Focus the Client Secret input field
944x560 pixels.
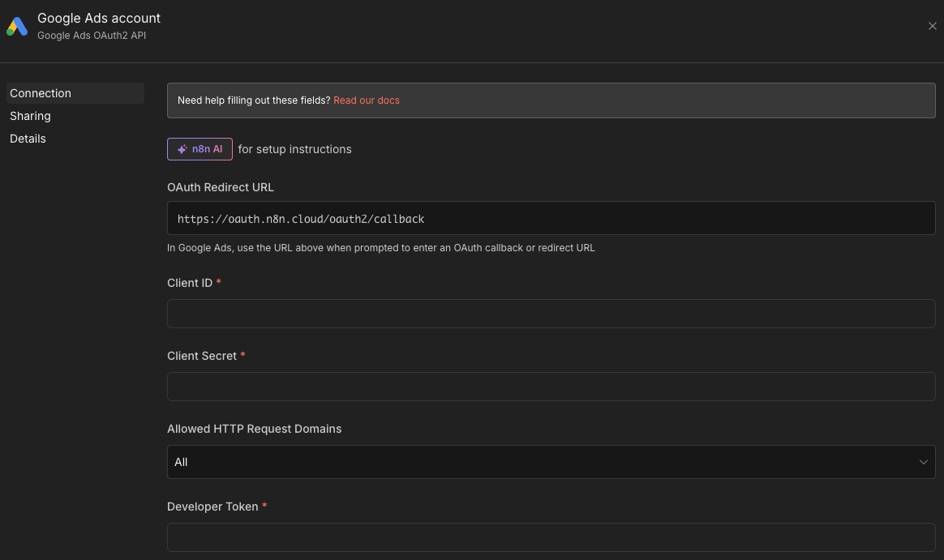coord(551,387)
